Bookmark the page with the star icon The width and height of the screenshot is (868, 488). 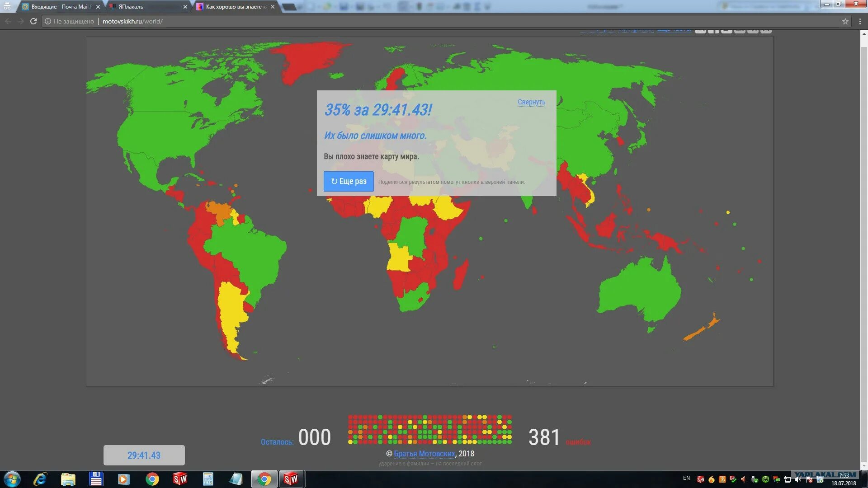pyautogui.click(x=845, y=21)
